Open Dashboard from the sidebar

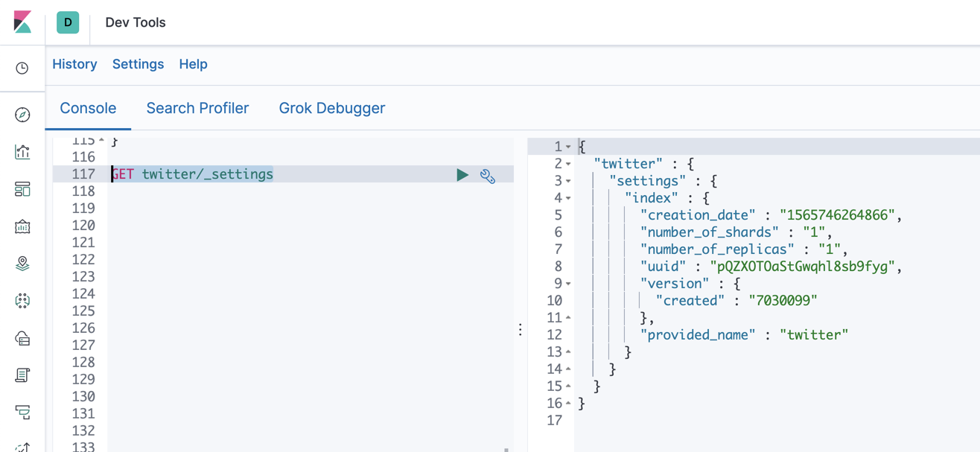[22, 189]
